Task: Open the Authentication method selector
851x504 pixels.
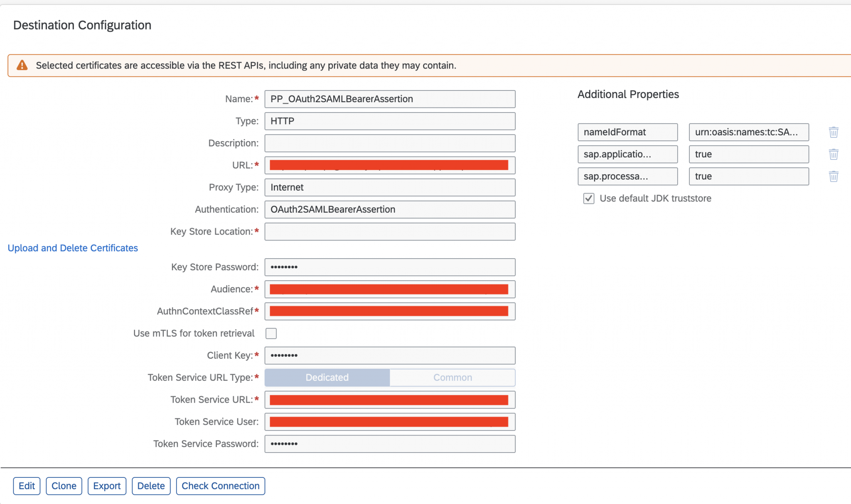Action: pos(389,209)
